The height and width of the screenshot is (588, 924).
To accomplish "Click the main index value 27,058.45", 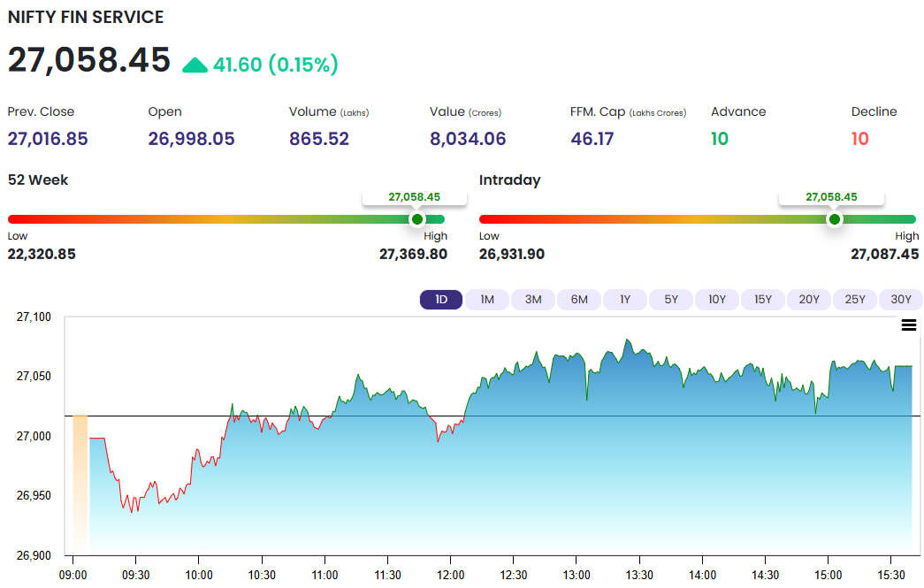I will [x=89, y=60].
